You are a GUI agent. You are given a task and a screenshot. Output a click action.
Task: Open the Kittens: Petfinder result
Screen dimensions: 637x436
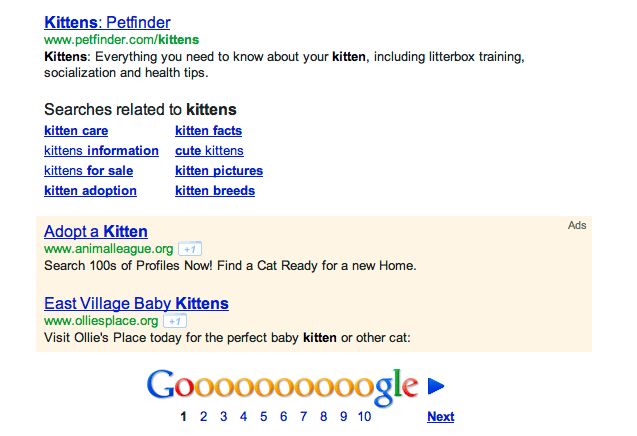point(107,22)
